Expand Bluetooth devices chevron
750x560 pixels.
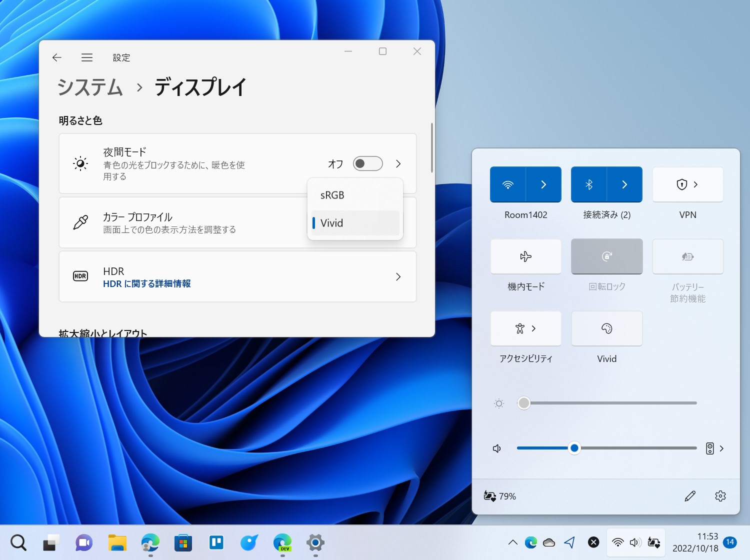point(624,184)
